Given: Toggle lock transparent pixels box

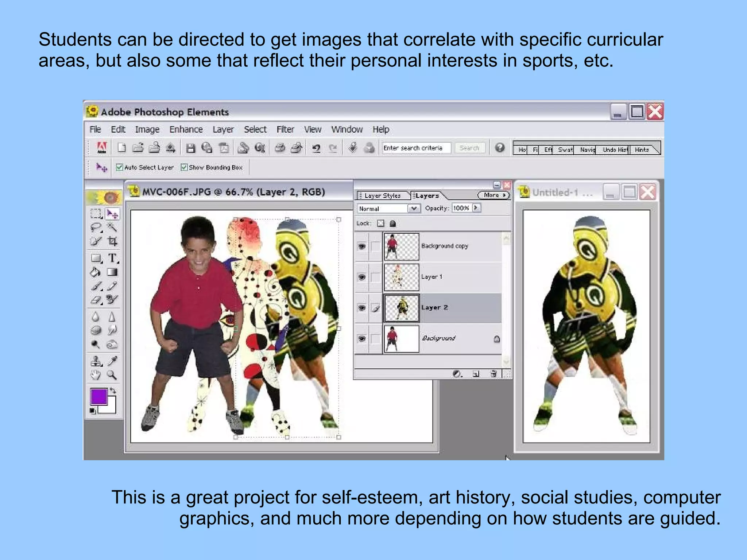Looking at the screenshot, I should coord(380,223).
